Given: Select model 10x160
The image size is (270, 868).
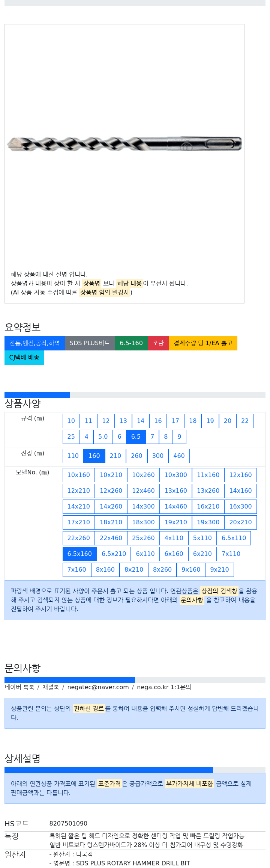Looking at the screenshot, I should coord(79,475).
